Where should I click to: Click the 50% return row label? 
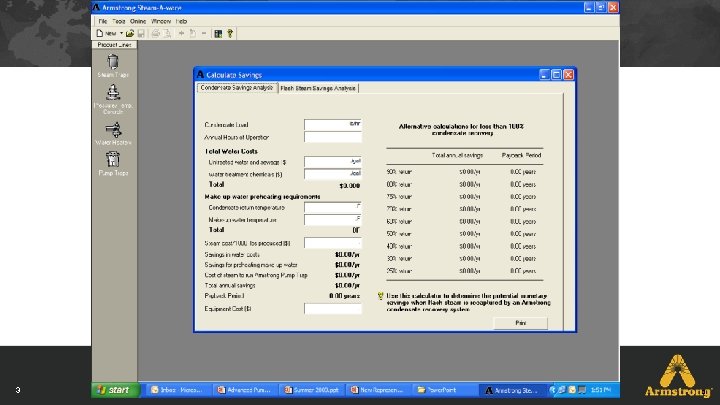tap(399, 234)
